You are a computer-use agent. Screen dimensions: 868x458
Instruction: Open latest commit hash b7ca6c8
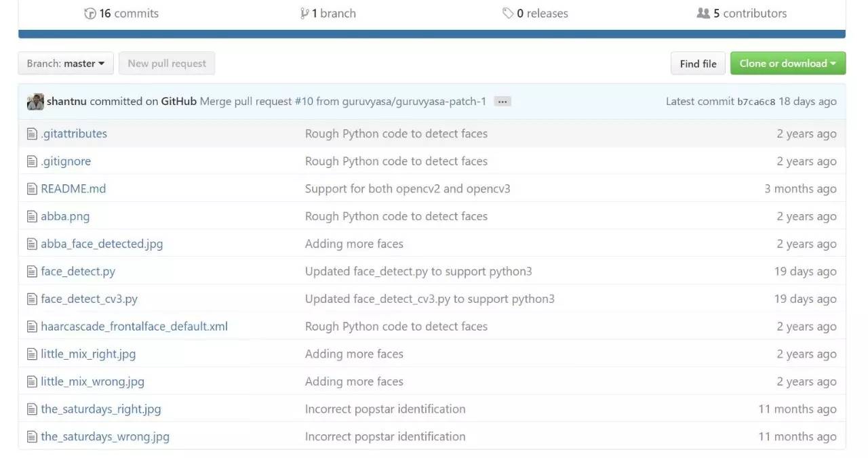(x=756, y=102)
